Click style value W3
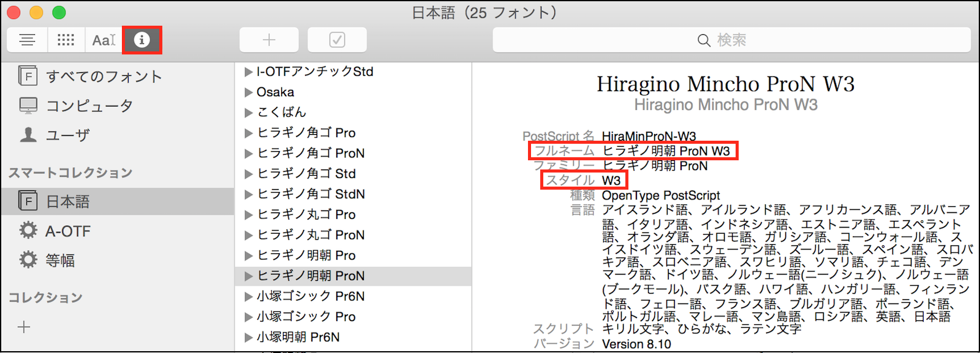 coord(611,180)
